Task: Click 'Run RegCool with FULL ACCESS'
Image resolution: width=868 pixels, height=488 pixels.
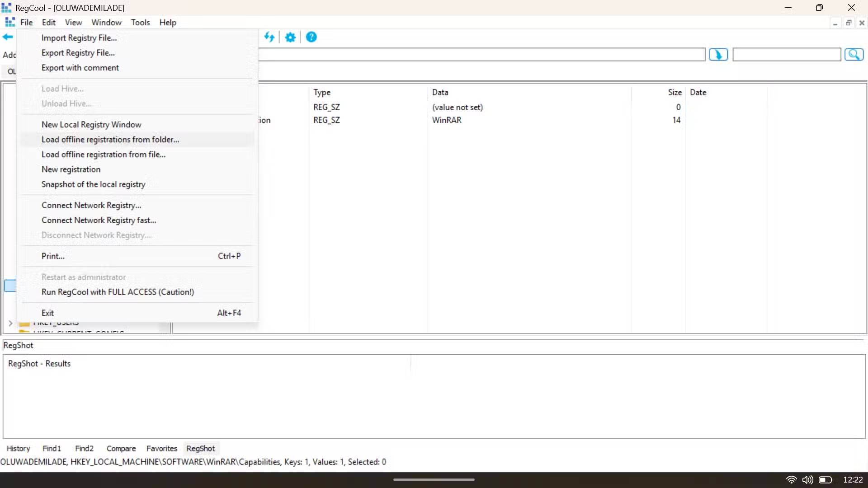Action: point(118,292)
